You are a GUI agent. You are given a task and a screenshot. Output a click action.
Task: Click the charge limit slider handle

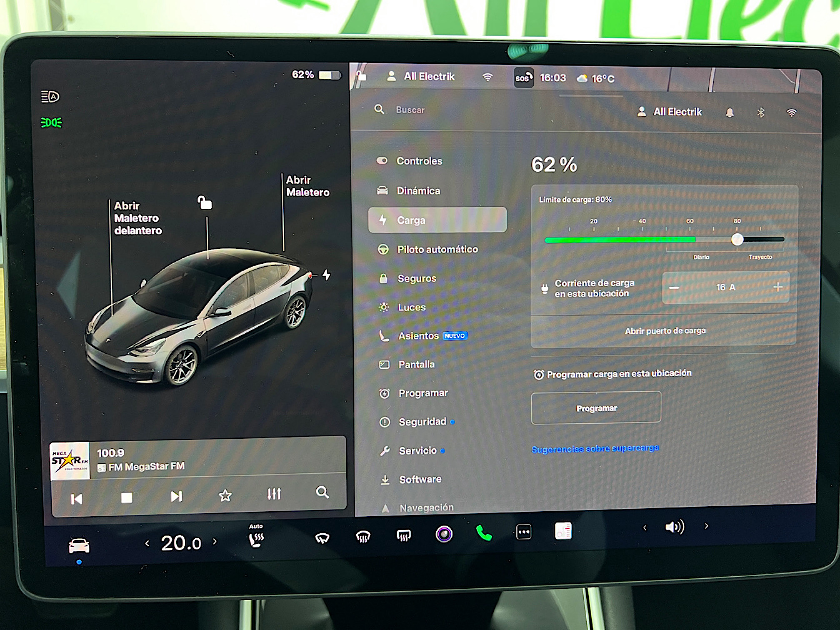(x=737, y=240)
